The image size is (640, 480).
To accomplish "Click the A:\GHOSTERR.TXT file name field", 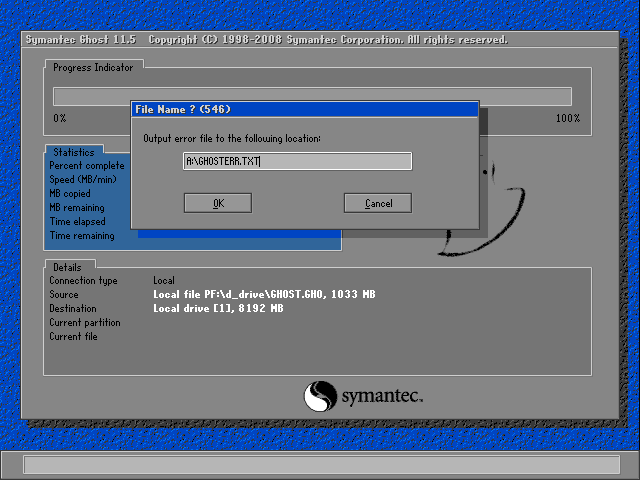I will tap(298, 161).
